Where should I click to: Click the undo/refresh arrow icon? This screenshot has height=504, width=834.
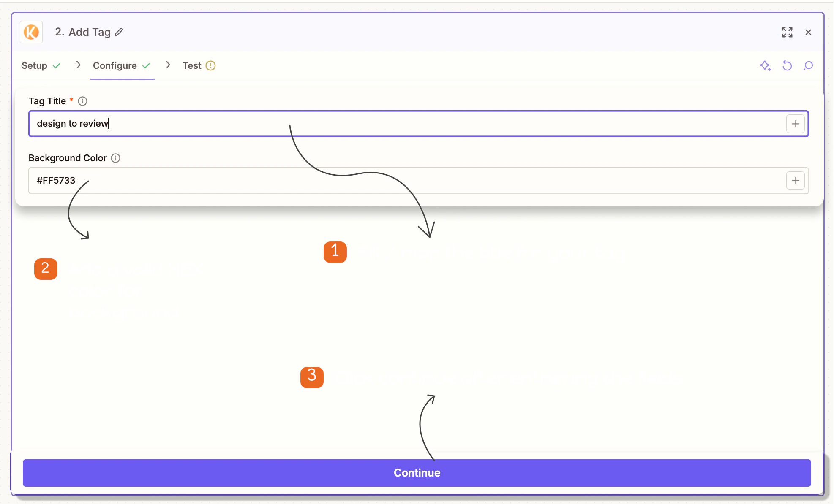[x=787, y=66]
